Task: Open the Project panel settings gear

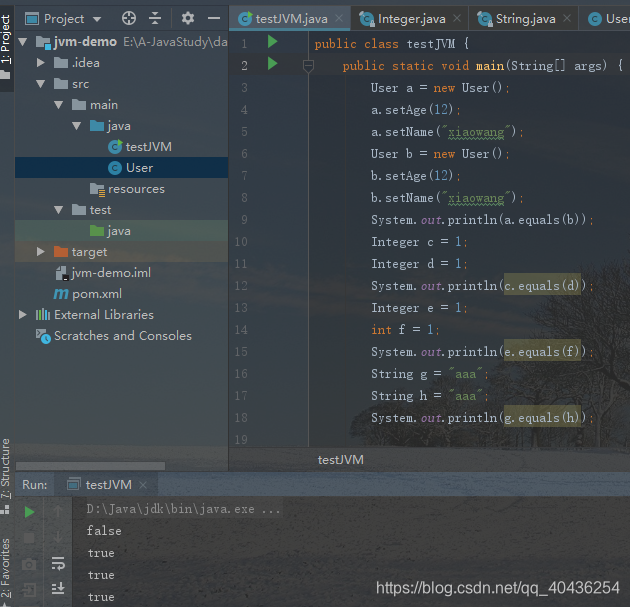Action: pyautogui.click(x=188, y=18)
